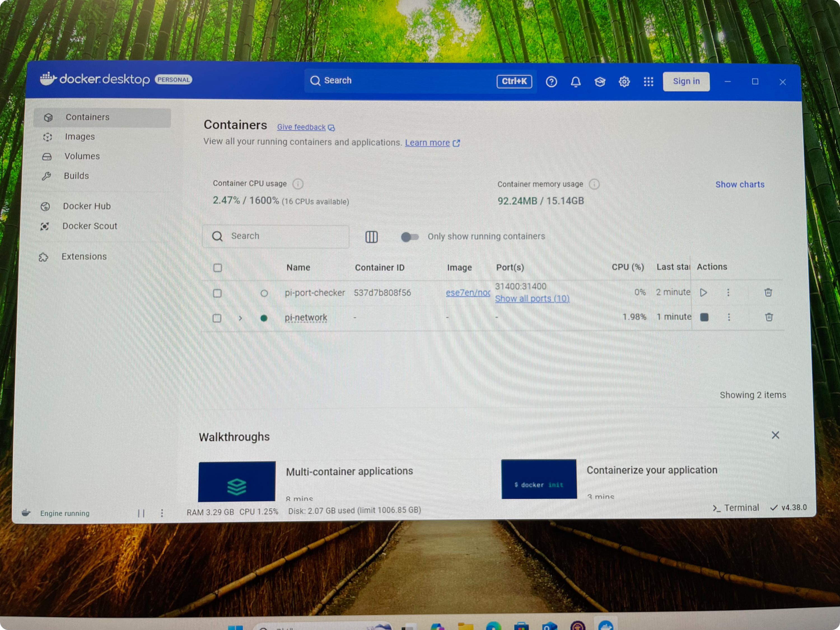
Task: Open the Terminal in status bar
Action: click(736, 508)
